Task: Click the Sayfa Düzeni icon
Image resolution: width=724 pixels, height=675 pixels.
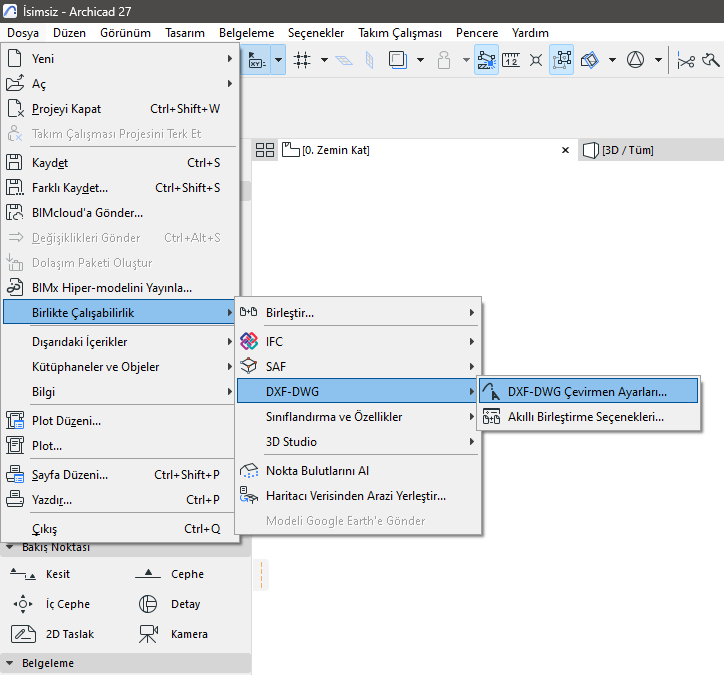Action: (x=15, y=475)
